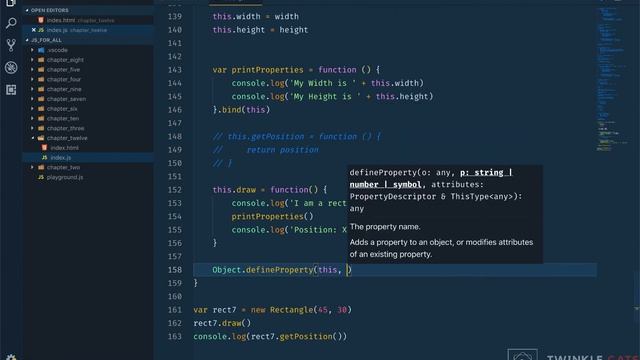
Task: Expand the chapter_six folder arrow
Action: [33, 109]
